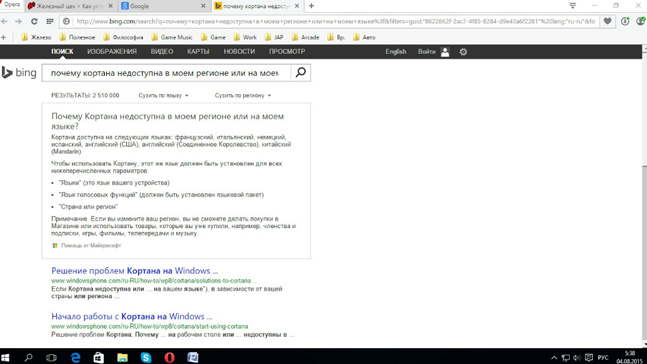Go forward to next page
This screenshot has width=647, height=364.
click(19, 21)
